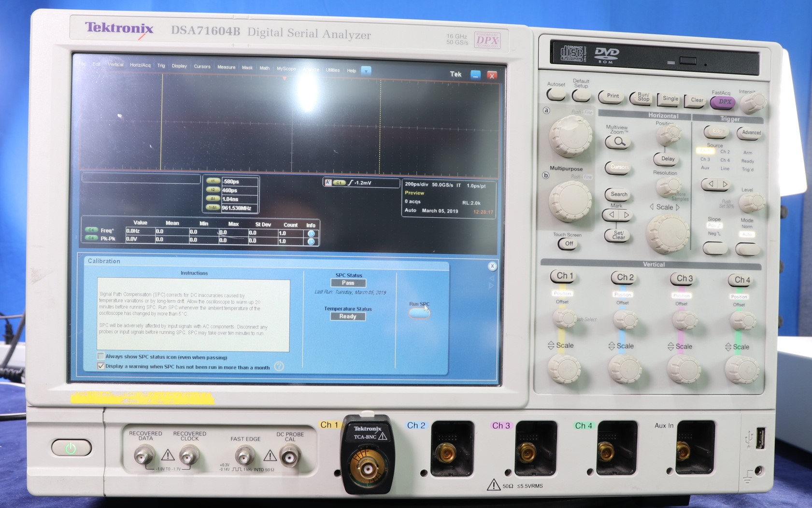Viewport: 812px width, 508px height.
Task: Click the t1 cursor readout button showing -580ps
Action: [213, 181]
